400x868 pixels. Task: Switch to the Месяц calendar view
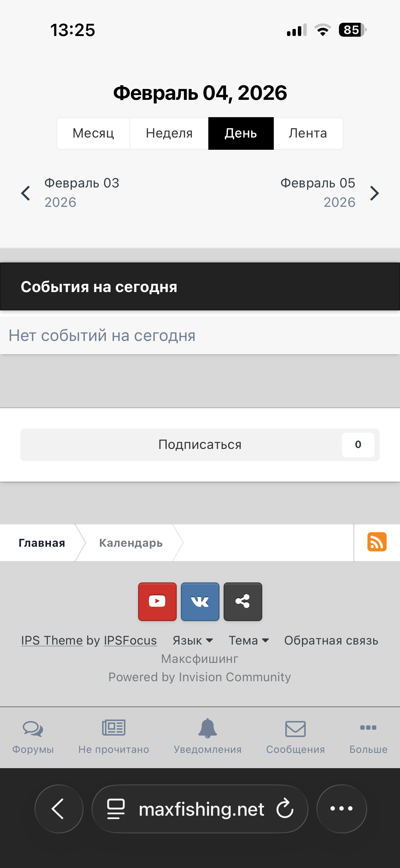click(x=93, y=133)
